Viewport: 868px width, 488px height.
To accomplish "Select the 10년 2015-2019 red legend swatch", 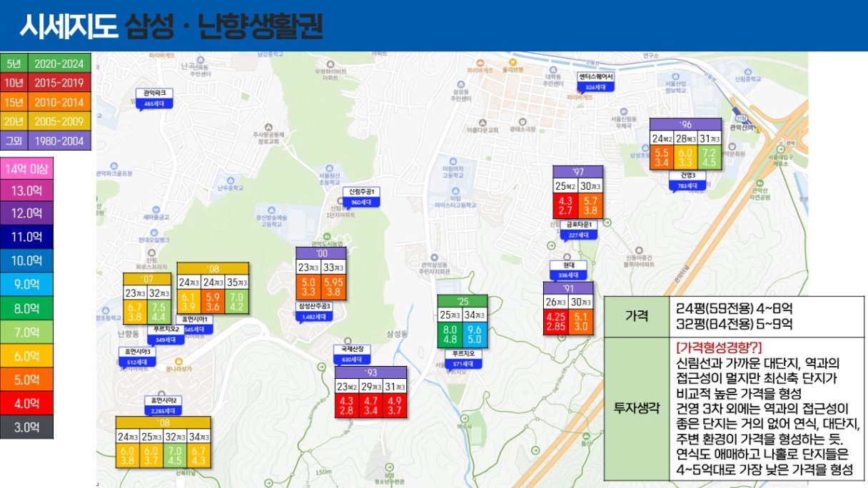I will tap(46, 83).
